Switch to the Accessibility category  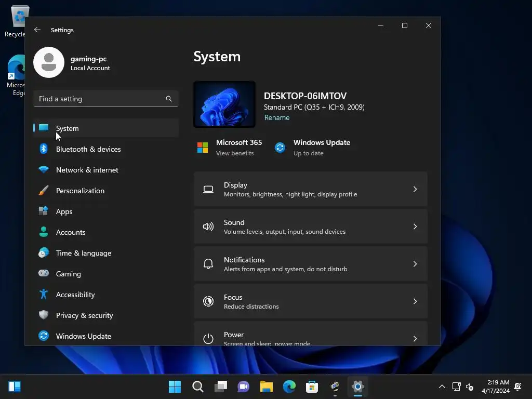[x=106, y=295]
